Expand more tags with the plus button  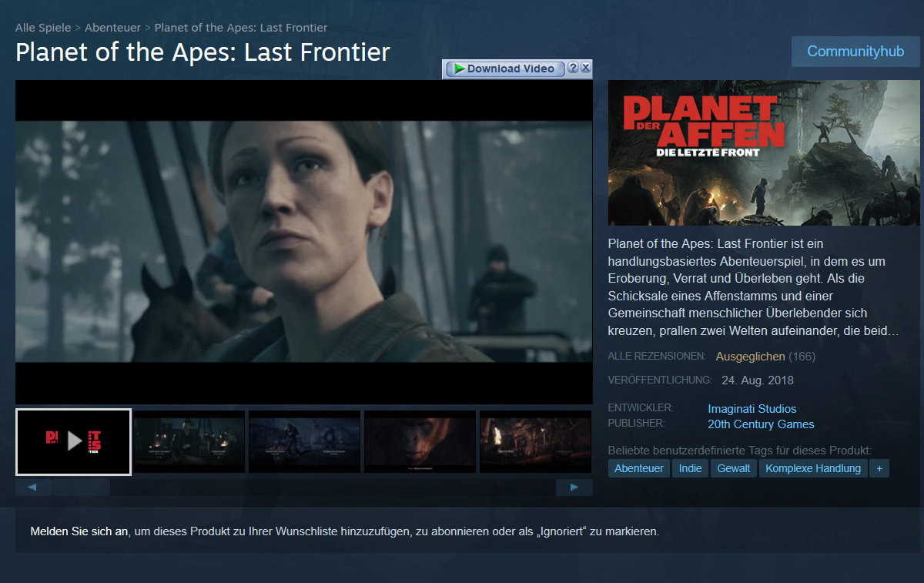879,468
